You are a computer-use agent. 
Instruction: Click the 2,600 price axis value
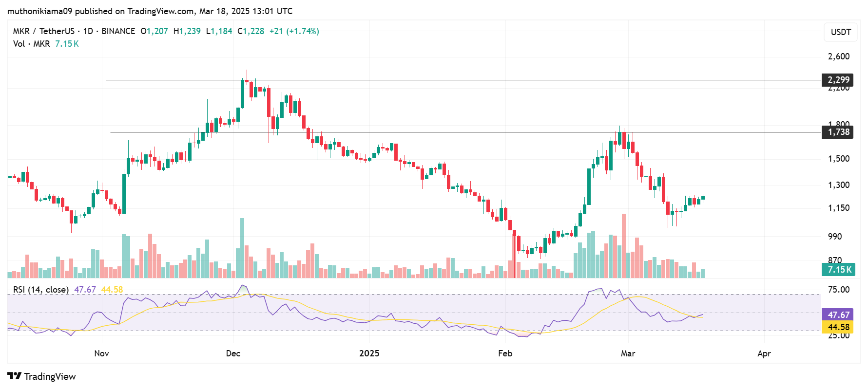[839, 56]
